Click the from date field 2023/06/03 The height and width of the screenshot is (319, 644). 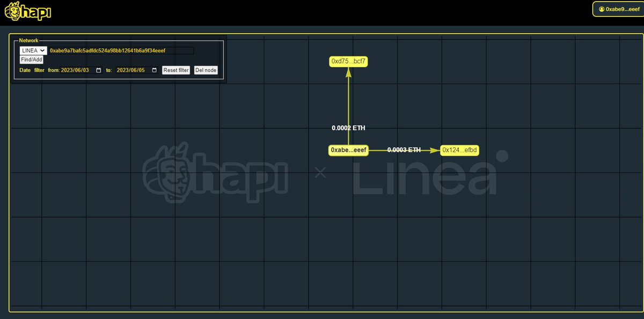(x=82, y=70)
